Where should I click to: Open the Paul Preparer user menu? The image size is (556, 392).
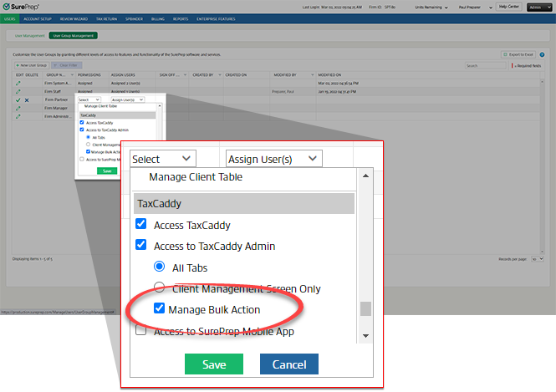pos(475,7)
